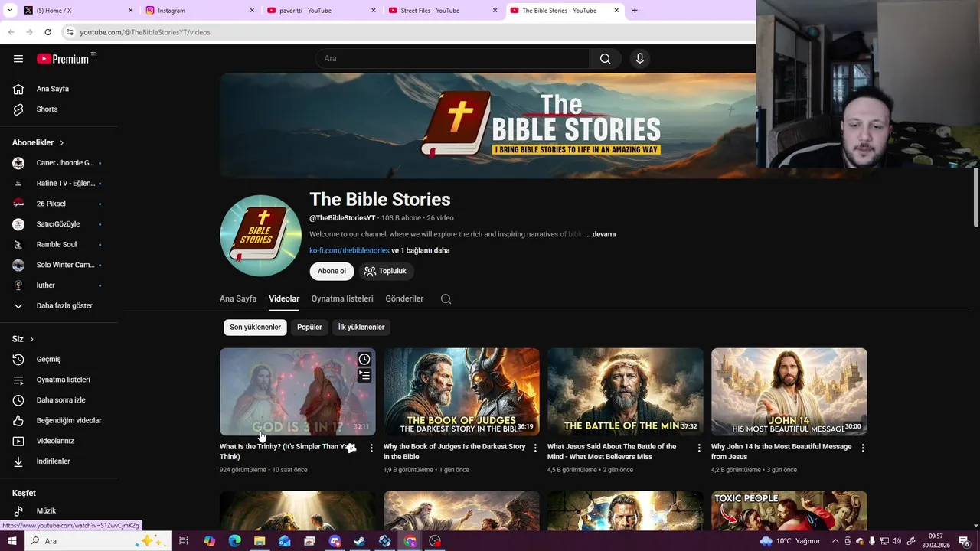Image resolution: width=980 pixels, height=551 pixels.
Task: Click the search magnifier button
Action: (x=605, y=59)
